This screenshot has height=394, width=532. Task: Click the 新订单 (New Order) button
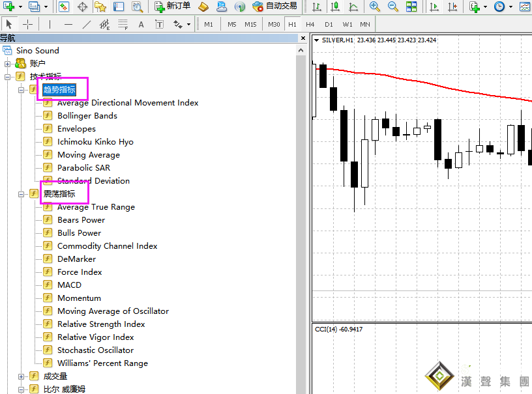coord(173,7)
